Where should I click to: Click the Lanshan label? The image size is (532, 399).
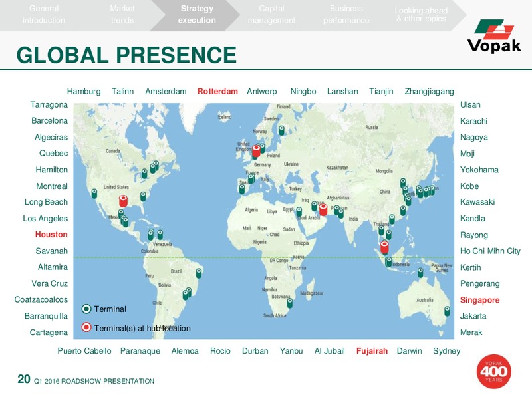click(x=342, y=92)
